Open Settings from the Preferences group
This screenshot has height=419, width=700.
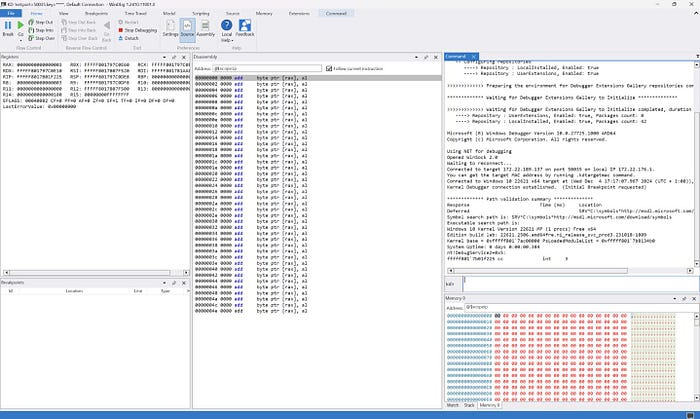[170, 29]
